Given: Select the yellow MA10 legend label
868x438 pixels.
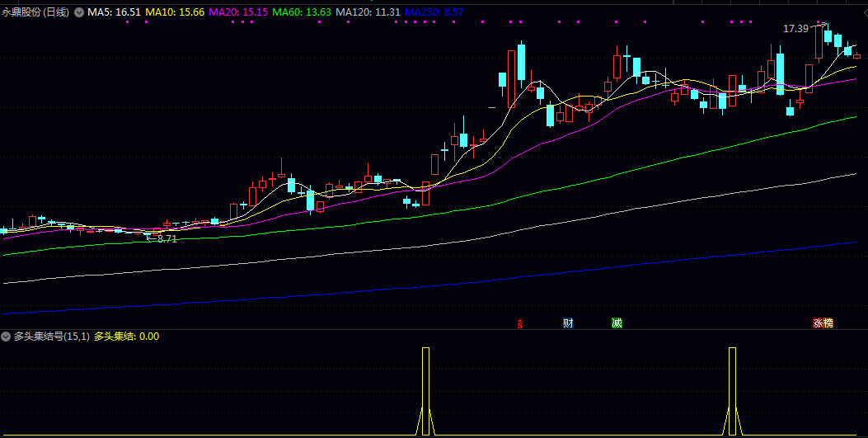Looking at the screenshot, I should [175, 13].
